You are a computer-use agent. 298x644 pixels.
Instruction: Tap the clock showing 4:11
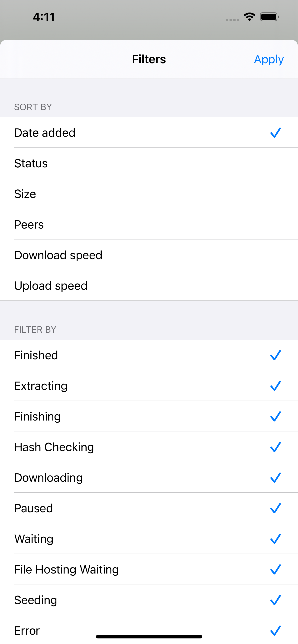(x=44, y=16)
